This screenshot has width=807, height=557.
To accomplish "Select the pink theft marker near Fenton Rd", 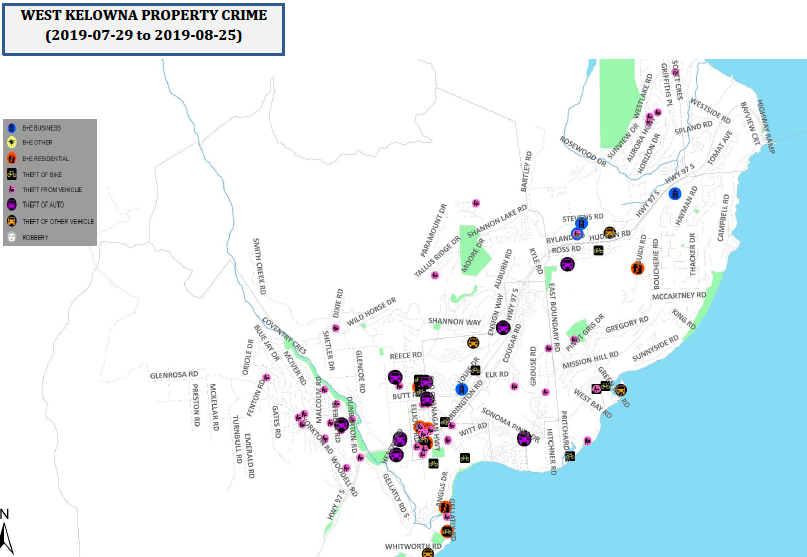I will (266, 378).
